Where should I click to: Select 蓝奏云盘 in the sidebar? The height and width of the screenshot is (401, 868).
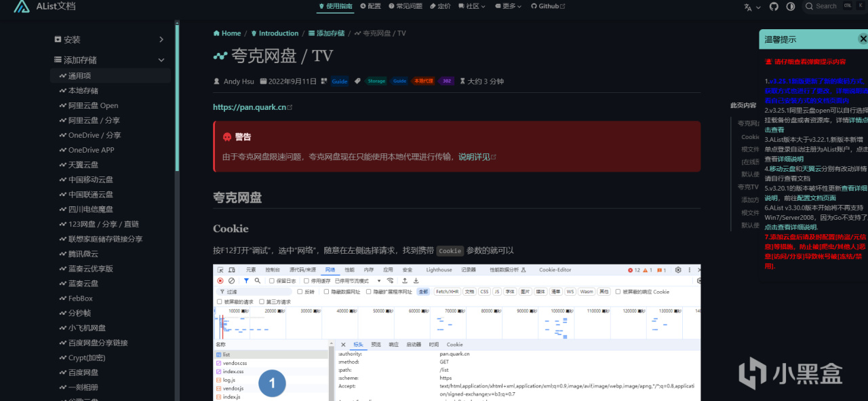click(110, 284)
